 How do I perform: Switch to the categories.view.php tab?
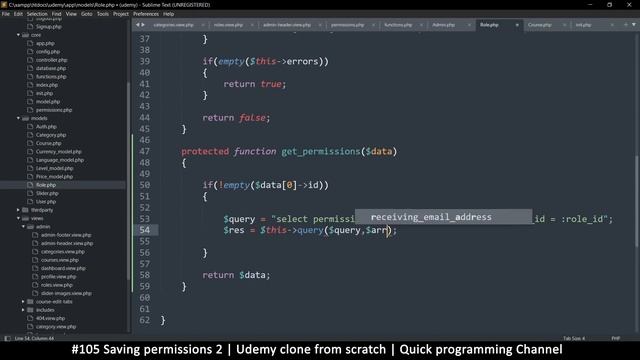click(x=173, y=25)
